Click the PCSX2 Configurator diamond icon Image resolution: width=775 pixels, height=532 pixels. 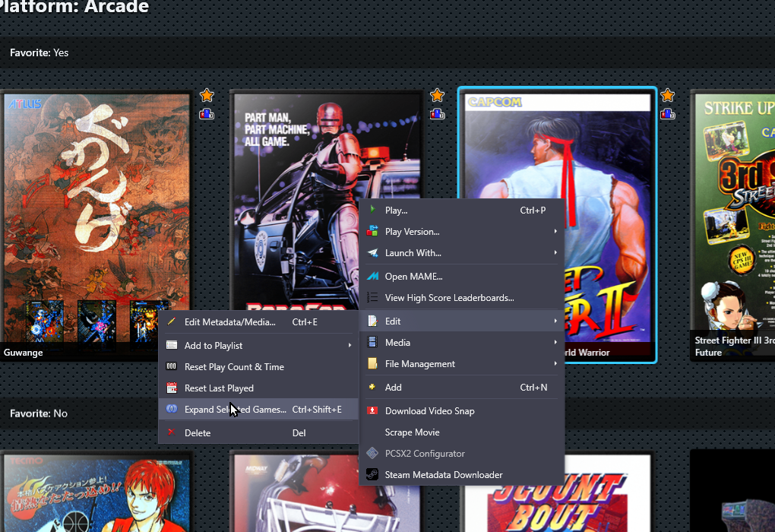click(x=372, y=453)
